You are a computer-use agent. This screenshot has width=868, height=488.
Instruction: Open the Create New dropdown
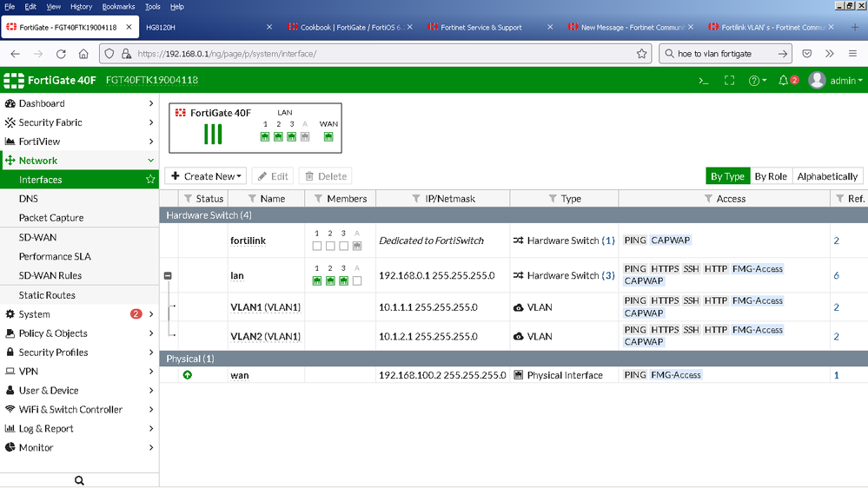[206, 176]
